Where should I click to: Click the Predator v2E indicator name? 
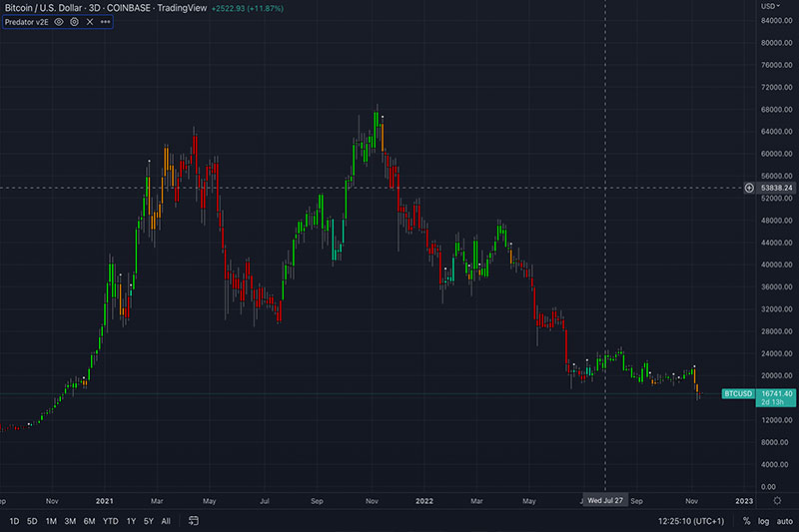(26, 21)
